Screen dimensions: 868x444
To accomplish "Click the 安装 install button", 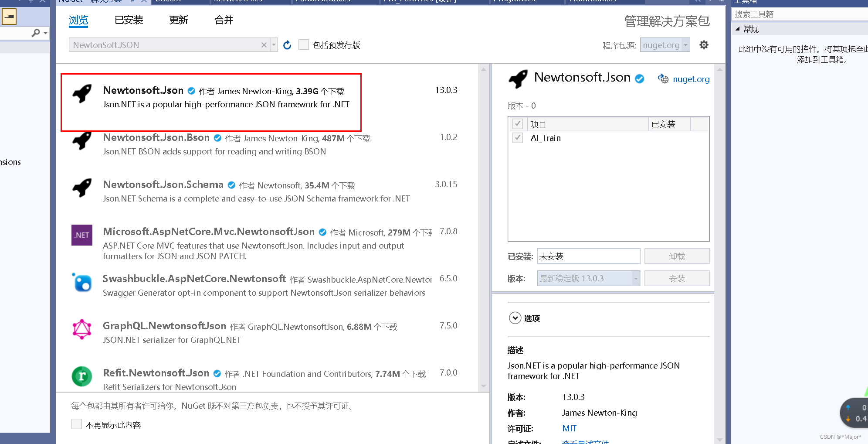I will pos(677,278).
